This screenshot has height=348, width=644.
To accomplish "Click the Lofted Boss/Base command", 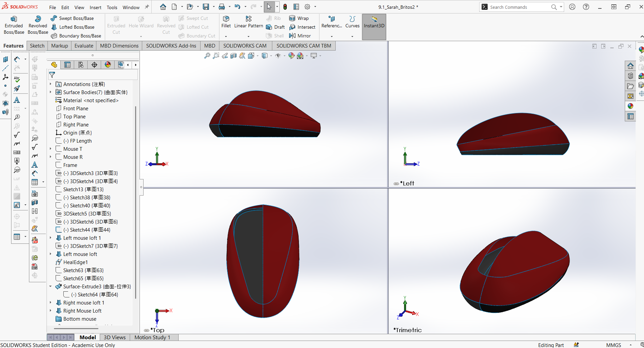I will pos(73,27).
